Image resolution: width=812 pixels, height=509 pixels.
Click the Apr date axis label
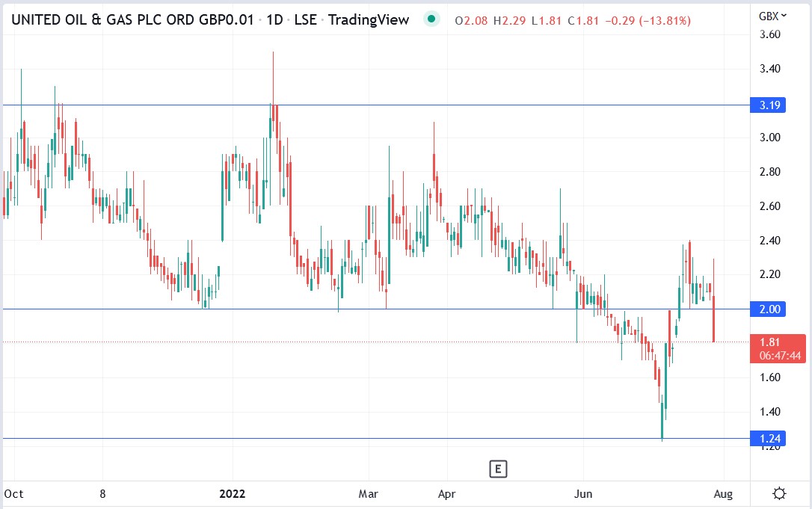(x=447, y=494)
